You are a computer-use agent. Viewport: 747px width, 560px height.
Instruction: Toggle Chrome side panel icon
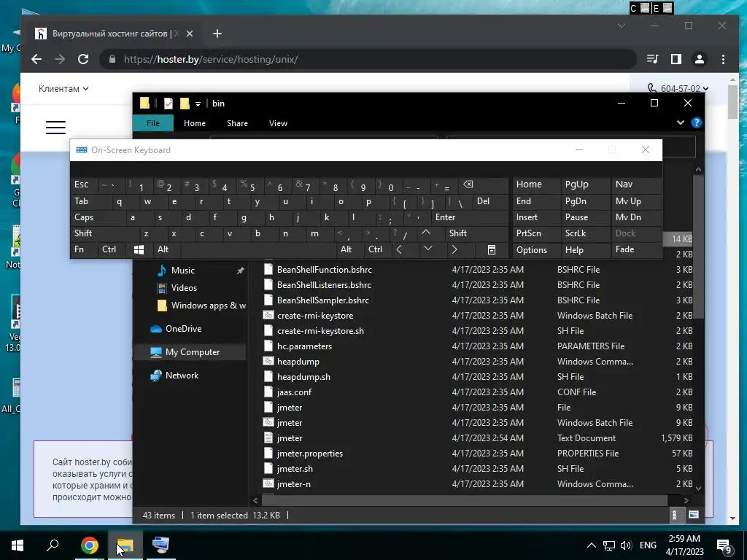[x=676, y=59]
